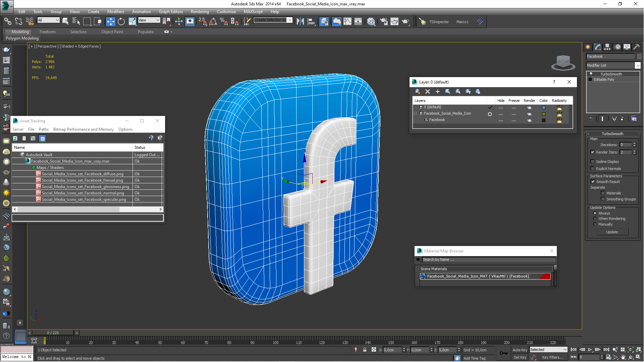Open the MAXScript menu
The width and height of the screenshot is (644, 362).
(x=253, y=12)
